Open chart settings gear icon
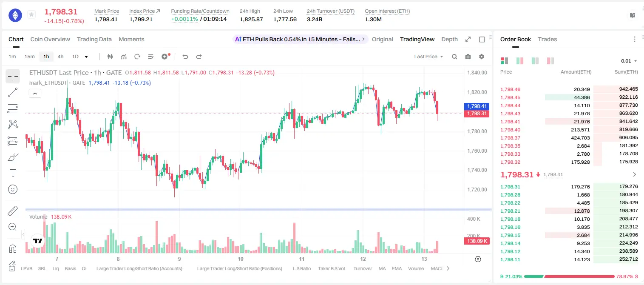Viewport: 644px width, 285px height. (482, 57)
